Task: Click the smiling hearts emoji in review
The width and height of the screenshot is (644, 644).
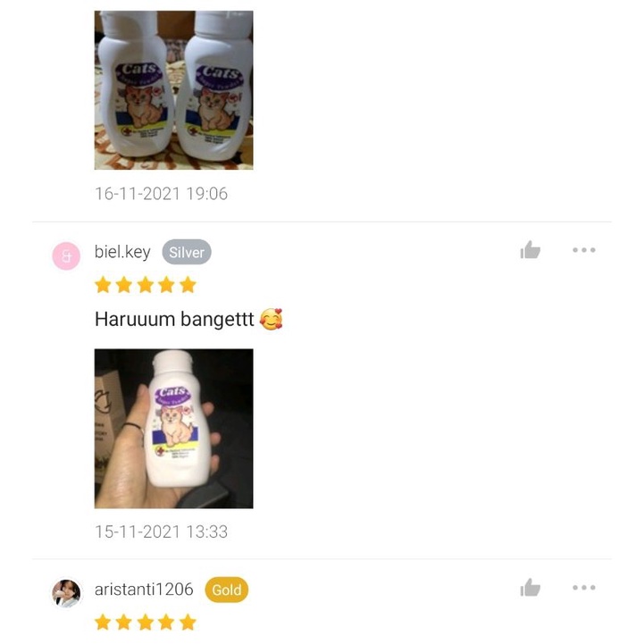Action: point(271,319)
